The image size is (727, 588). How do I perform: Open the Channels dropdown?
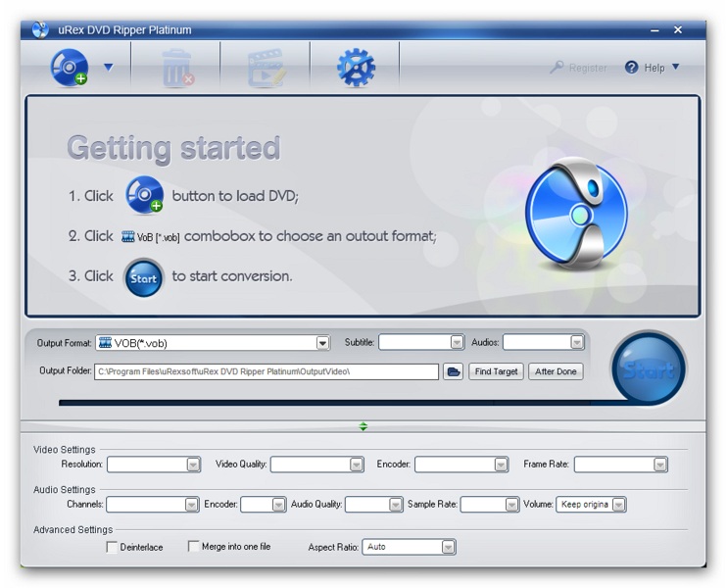[153, 504]
